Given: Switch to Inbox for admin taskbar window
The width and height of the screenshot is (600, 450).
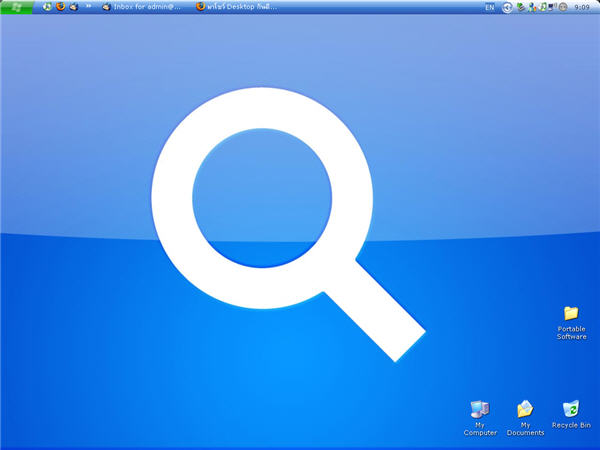Looking at the screenshot, I should [x=141, y=7].
